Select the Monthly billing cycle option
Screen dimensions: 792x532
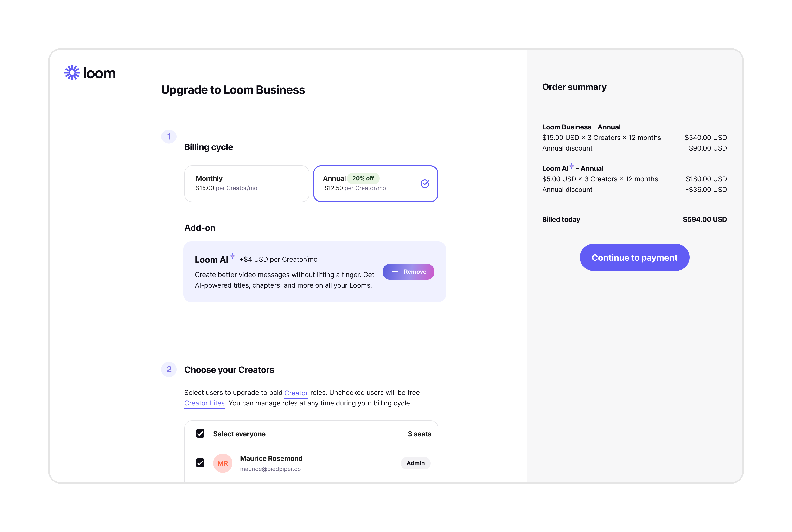(x=247, y=184)
